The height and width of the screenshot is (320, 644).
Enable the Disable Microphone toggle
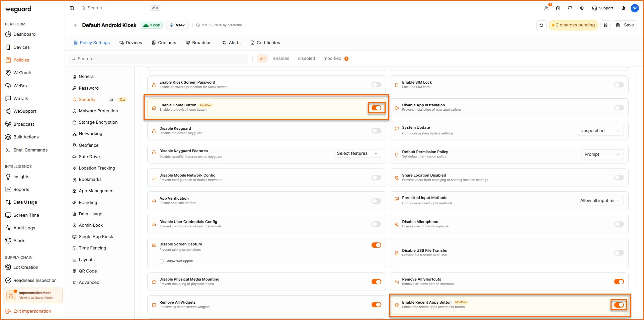coord(619,224)
